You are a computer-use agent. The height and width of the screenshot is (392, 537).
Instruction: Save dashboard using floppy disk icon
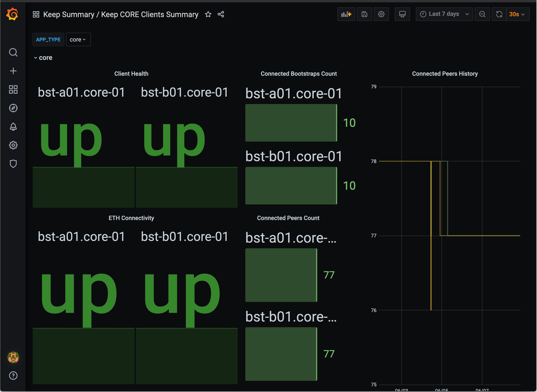tap(364, 14)
